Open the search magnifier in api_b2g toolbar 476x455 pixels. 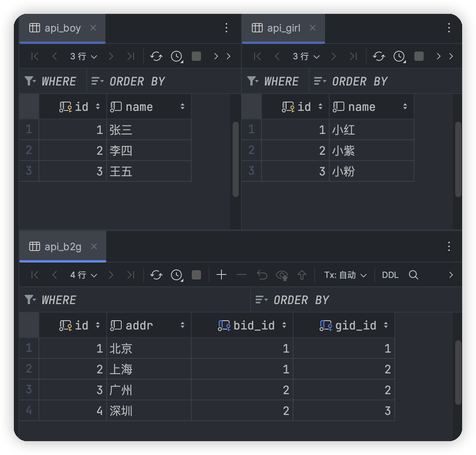click(x=414, y=275)
